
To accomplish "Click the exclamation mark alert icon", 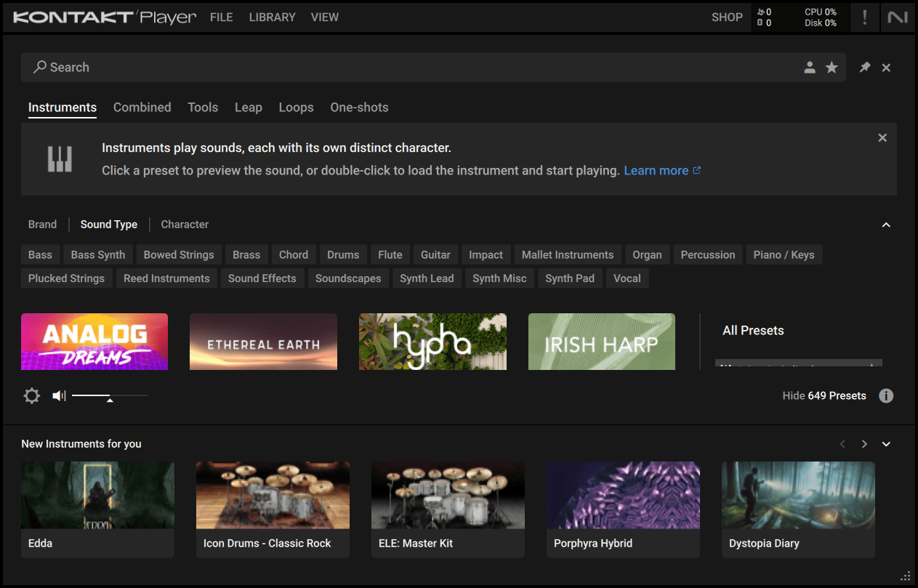I will coord(864,17).
